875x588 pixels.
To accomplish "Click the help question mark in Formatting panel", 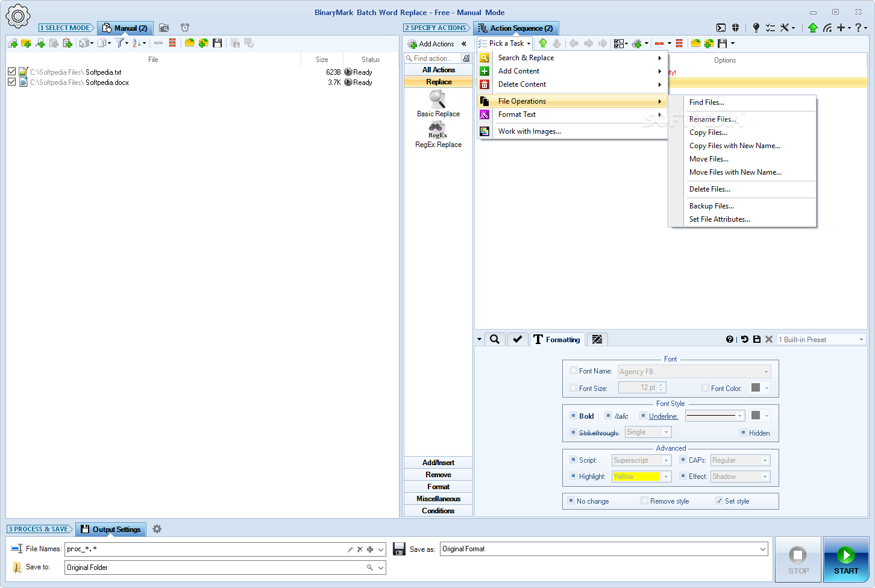I will (730, 339).
